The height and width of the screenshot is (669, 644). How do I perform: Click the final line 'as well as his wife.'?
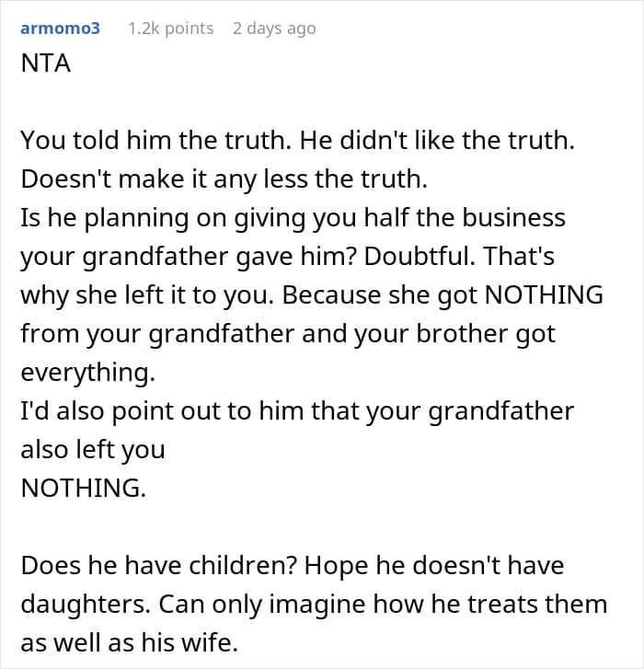click(x=129, y=642)
